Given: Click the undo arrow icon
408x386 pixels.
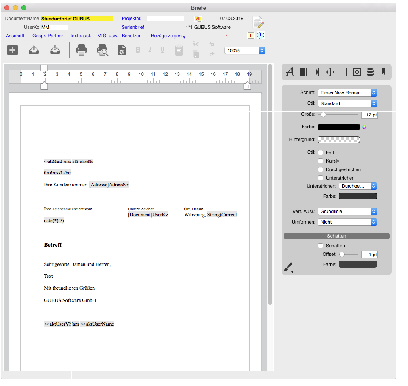Looking at the screenshot, I should click(212, 44).
